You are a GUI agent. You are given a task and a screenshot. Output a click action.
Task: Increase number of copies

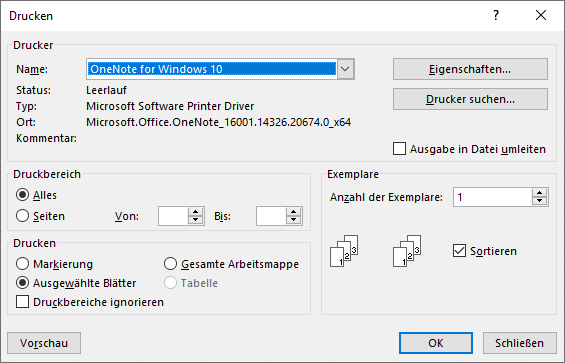[539, 193]
